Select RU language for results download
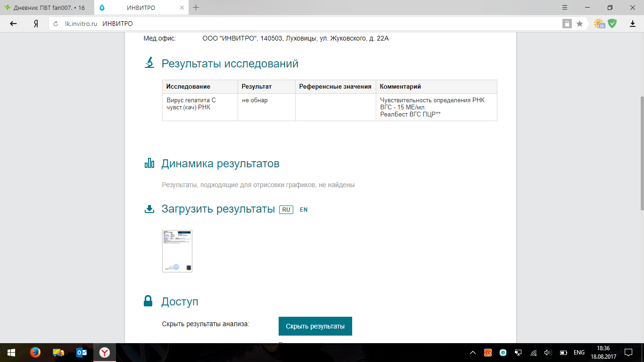Image resolution: width=644 pixels, height=362 pixels. click(286, 210)
